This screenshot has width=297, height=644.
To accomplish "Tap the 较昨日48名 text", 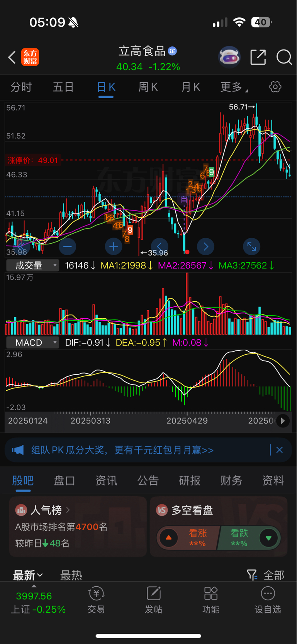I will click(x=42, y=543).
